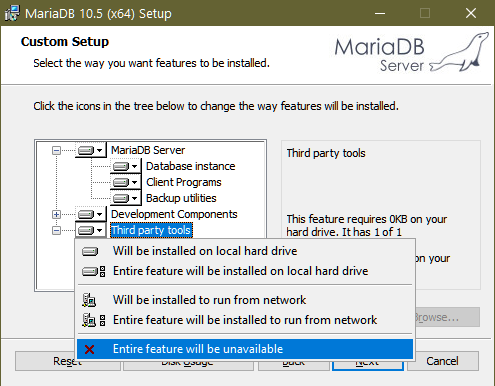This screenshot has height=386, width=495.
Task: Click the Cancel button
Action: coord(443,361)
